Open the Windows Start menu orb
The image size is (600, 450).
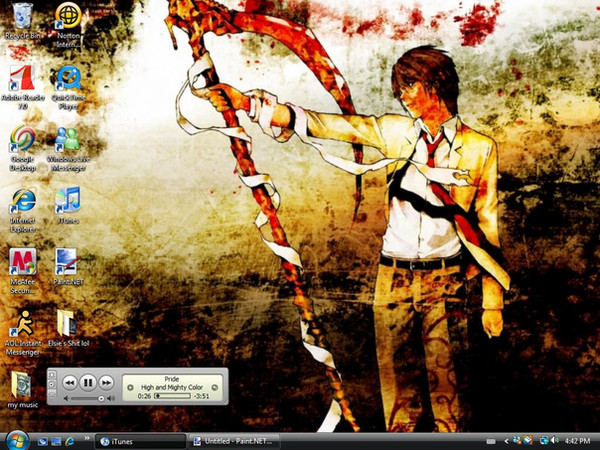16,440
